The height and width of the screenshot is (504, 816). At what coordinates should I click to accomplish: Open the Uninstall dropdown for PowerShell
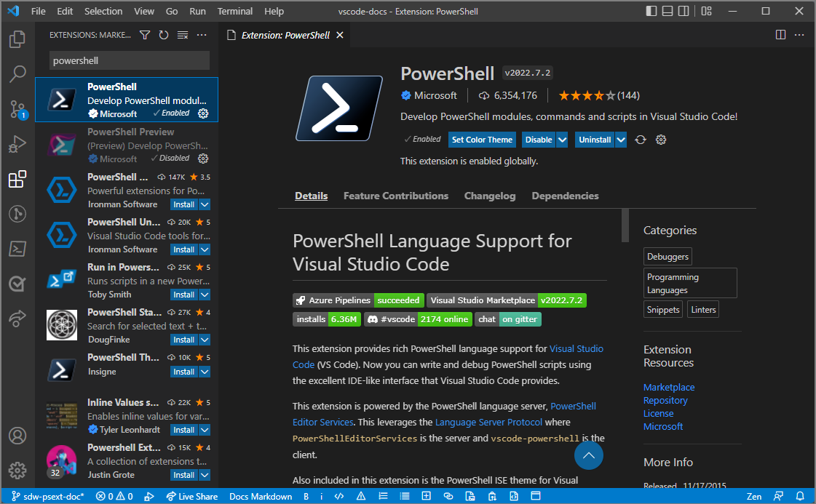coord(619,139)
